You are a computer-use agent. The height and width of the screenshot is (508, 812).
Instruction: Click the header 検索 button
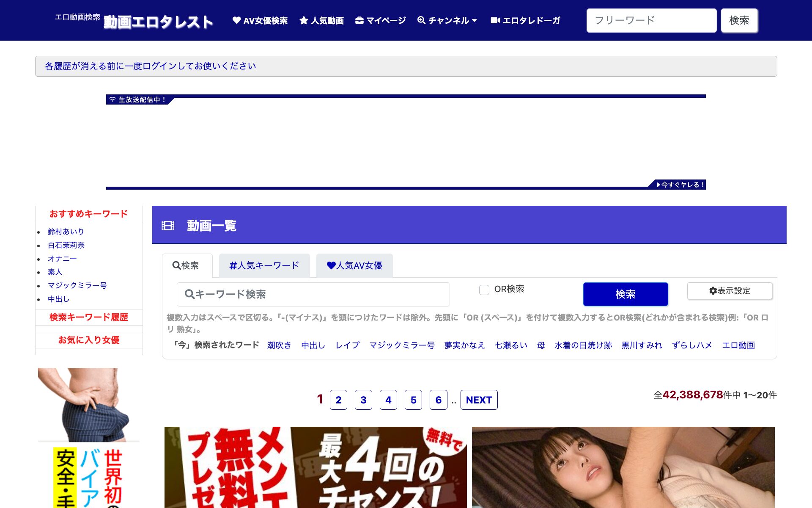click(739, 20)
